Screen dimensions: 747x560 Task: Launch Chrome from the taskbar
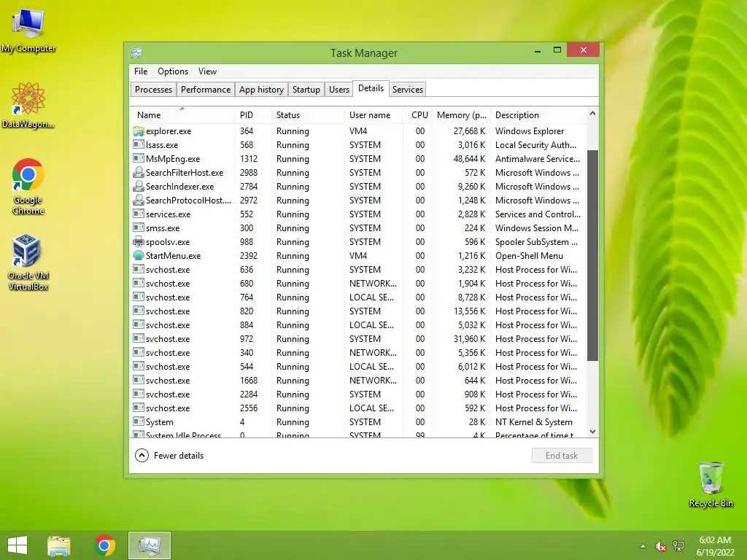(x=104, y=545)
